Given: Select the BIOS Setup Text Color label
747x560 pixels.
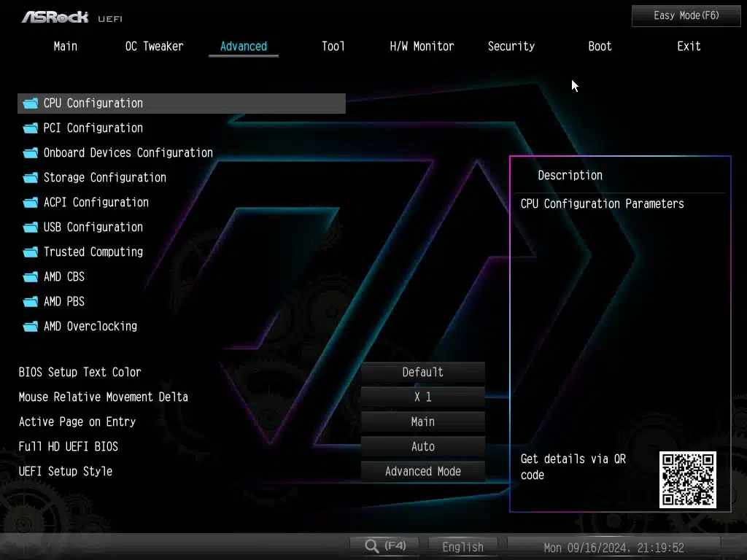Looking at the screenshot, I should (x=80, y=372).
